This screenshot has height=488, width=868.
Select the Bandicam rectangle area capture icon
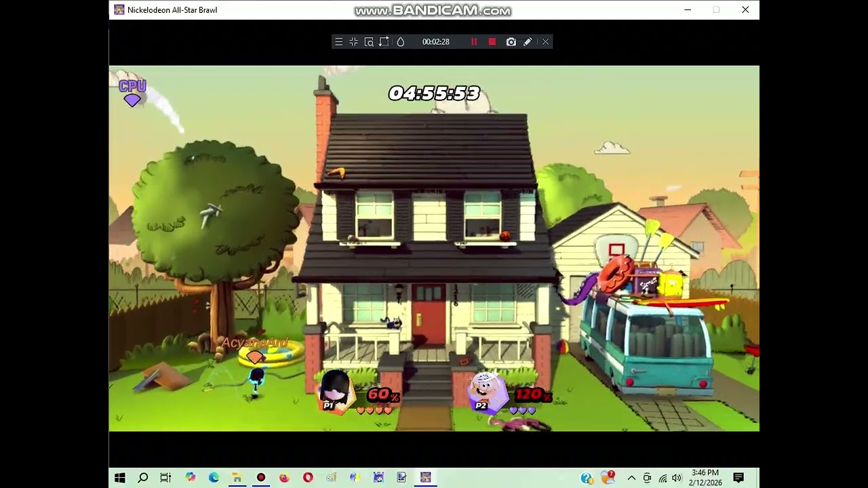tap(384, 42)
